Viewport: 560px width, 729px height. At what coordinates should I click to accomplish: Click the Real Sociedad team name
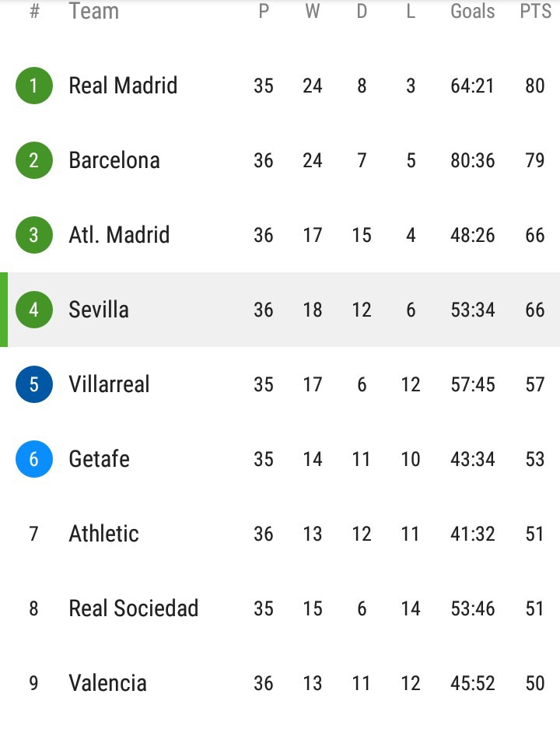[134, 608]
